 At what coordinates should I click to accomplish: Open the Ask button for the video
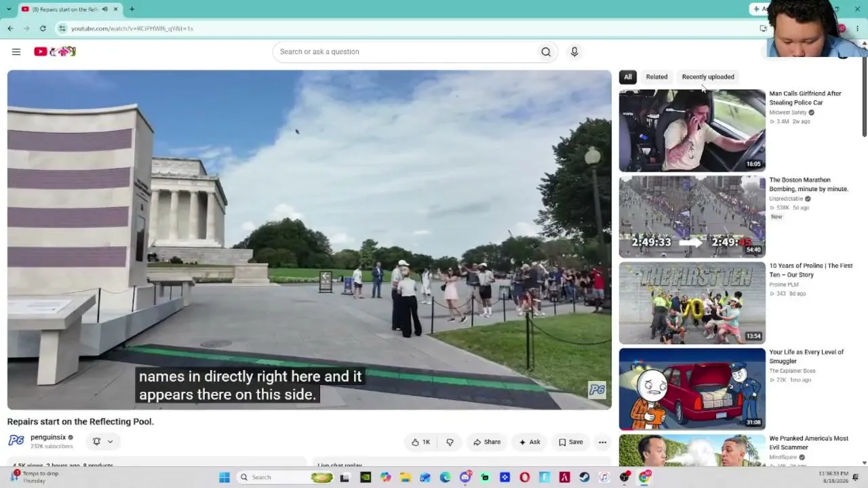(529, 442)
